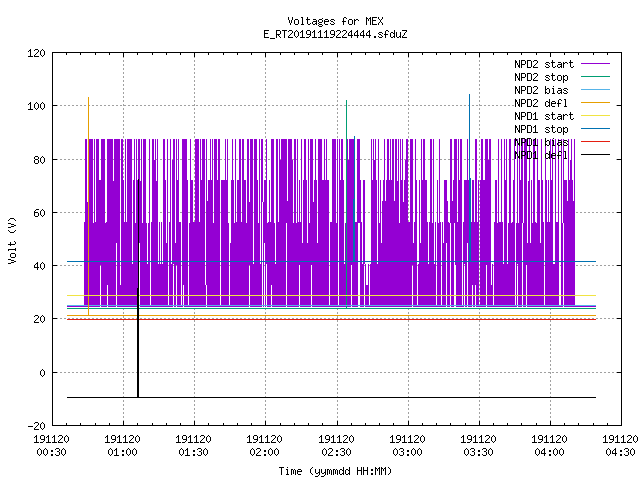Click the blue NPD1 stop legend line sample
640x480 pixels.
pyautogui.click(x=595, y=129)
